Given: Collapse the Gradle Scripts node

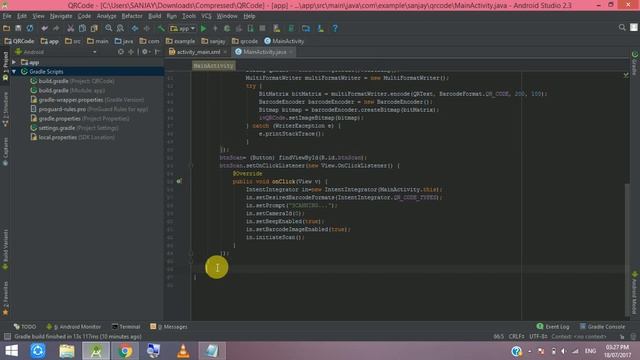Looking at the screenshot, I should point(14,71).
